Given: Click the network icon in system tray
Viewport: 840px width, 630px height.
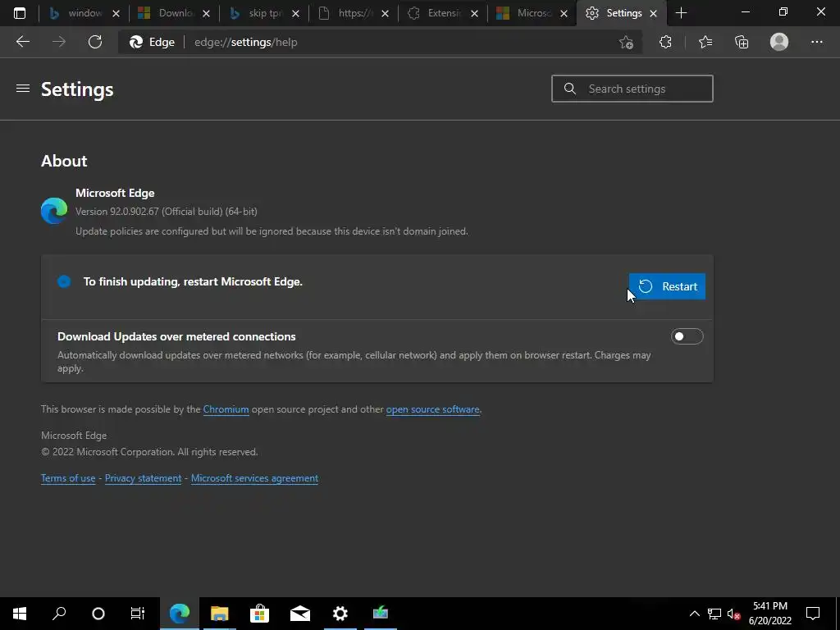Looking at the screenshot, I should point(714,614).
